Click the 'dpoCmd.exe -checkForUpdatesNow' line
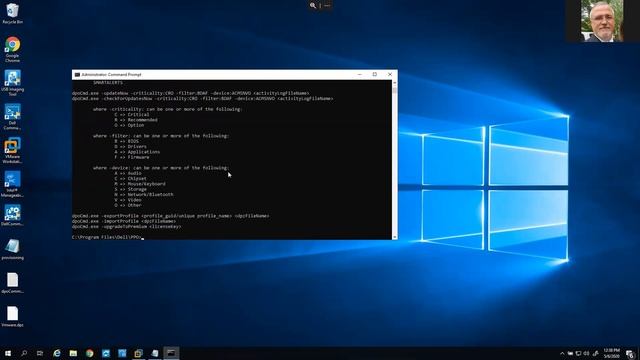 pos(202,99)
